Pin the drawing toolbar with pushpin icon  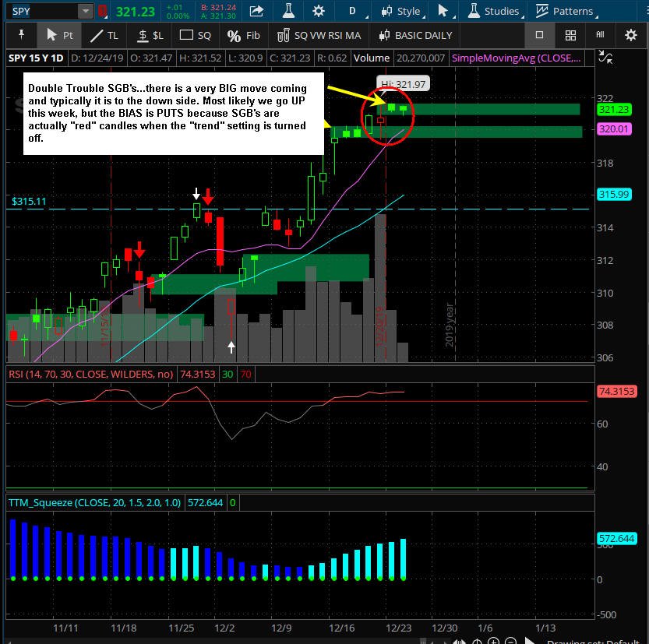[22, 35]
